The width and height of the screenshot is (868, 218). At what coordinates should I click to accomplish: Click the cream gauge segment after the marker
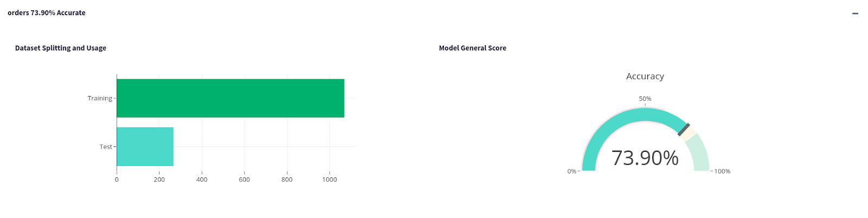(689, 134)
